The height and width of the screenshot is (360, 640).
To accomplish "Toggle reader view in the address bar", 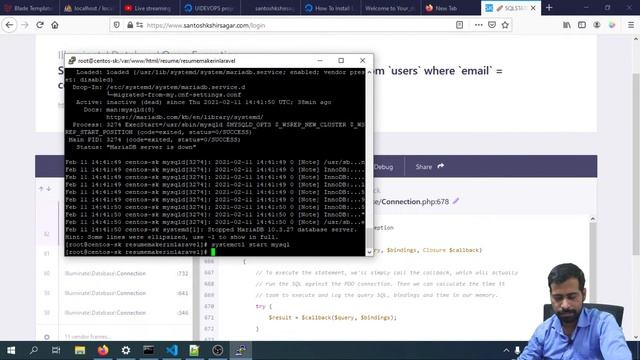I will 459,25.
